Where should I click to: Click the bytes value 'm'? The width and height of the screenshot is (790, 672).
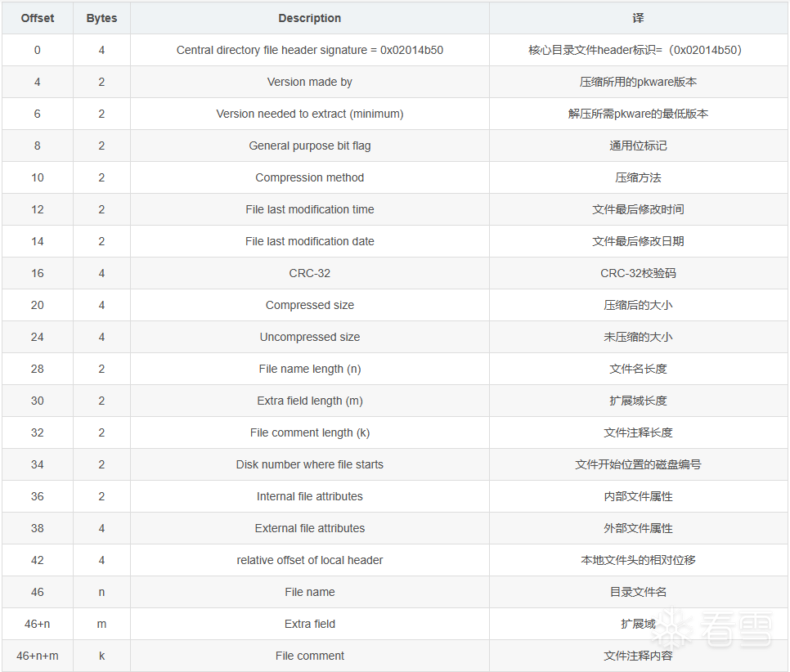click(x=101, y=624)
